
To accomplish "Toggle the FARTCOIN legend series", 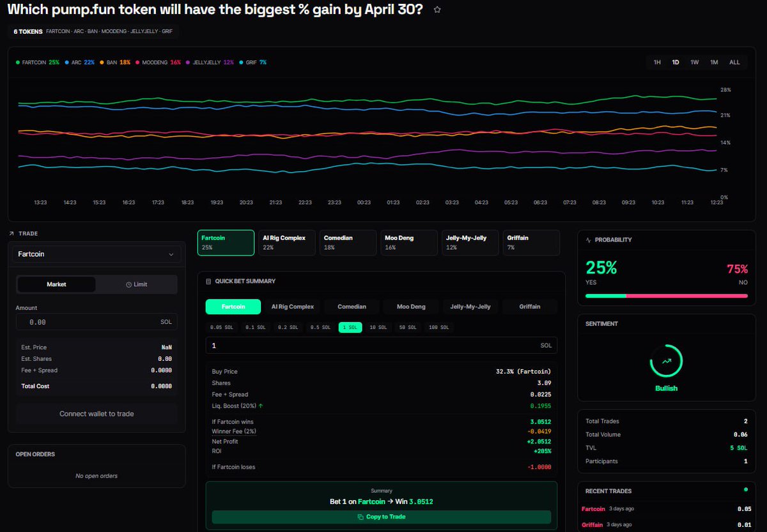I will [38, 63].
